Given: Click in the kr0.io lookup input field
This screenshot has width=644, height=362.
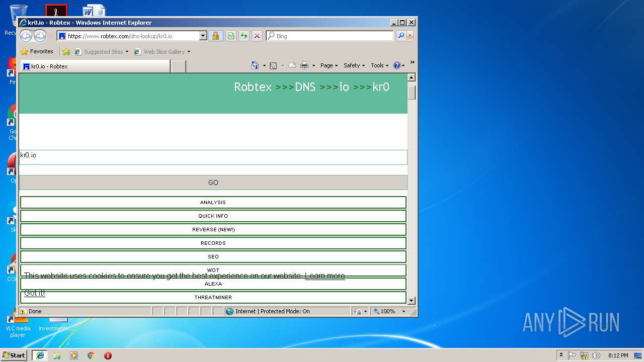Looking at the screenshot, I should pyautogui.click(x=213, y=157).
